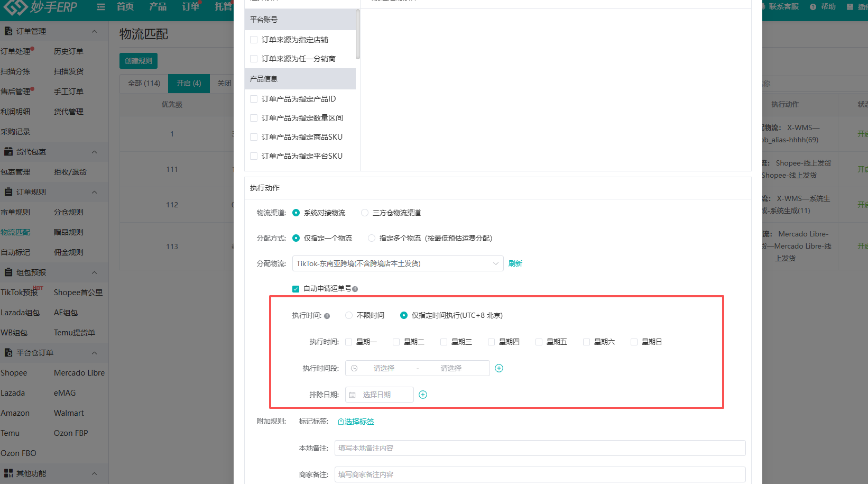Select 三方仓物流渠道 radio button

click(365, 213)
